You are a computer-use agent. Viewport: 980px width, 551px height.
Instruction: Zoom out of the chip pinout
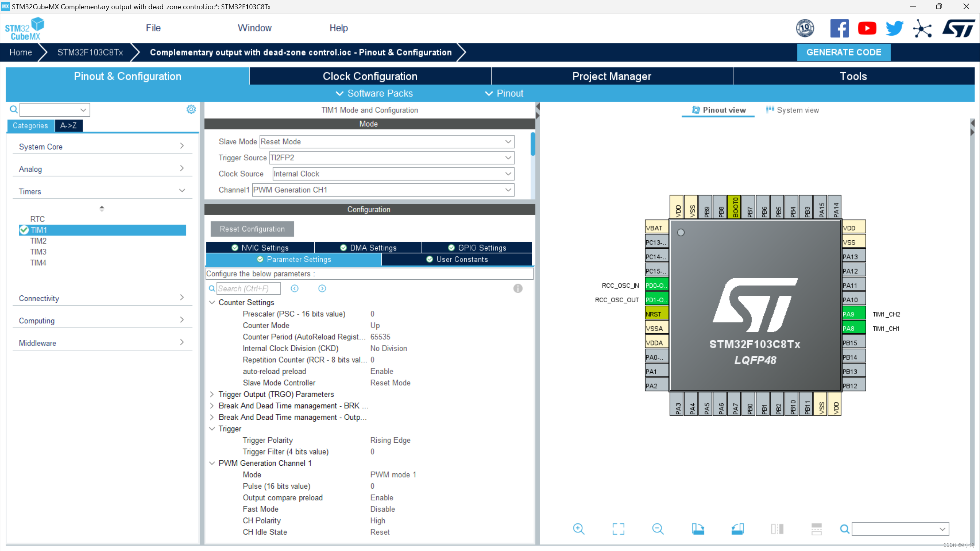click(x=658, y=529)
